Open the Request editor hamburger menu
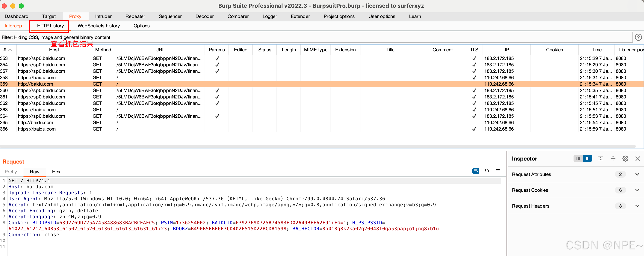Screen dimensions: 644x256 click(498, 171)
